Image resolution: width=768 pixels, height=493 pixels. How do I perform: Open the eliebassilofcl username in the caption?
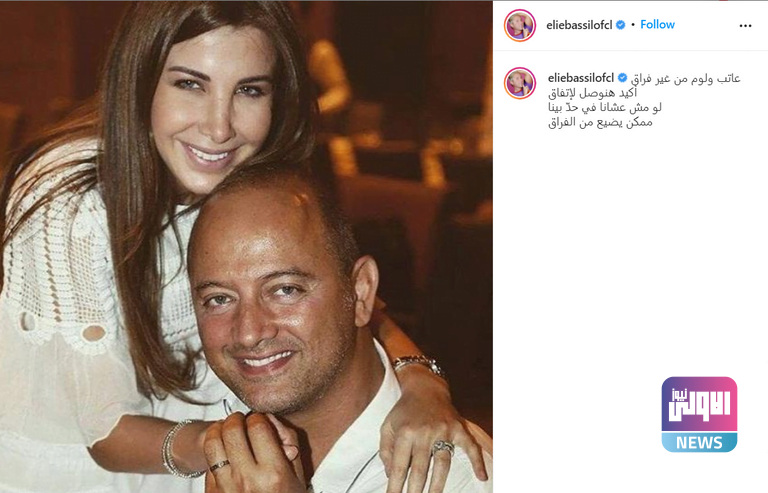(581, 78)
